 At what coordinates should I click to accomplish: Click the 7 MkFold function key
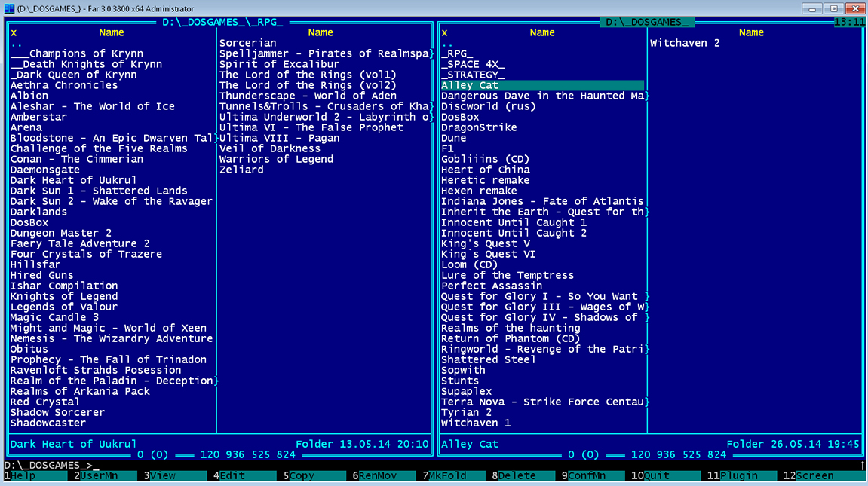(x=455, y=475)
